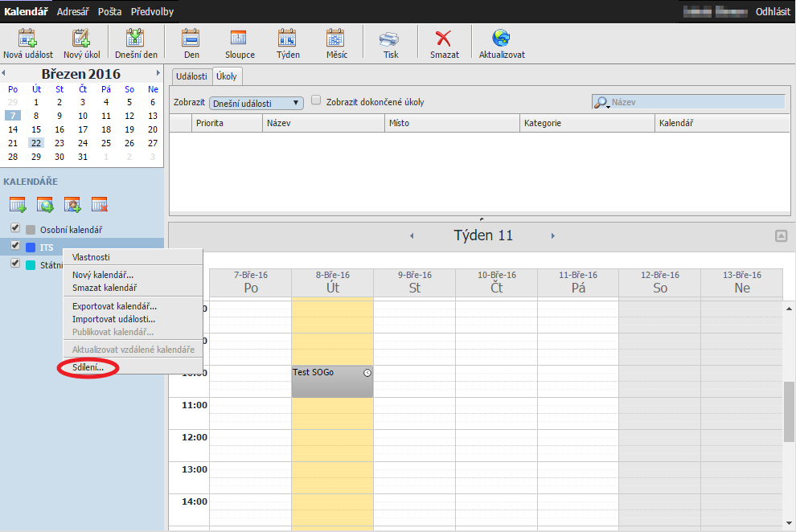Sort by Kategorie column header

(588, 123)
